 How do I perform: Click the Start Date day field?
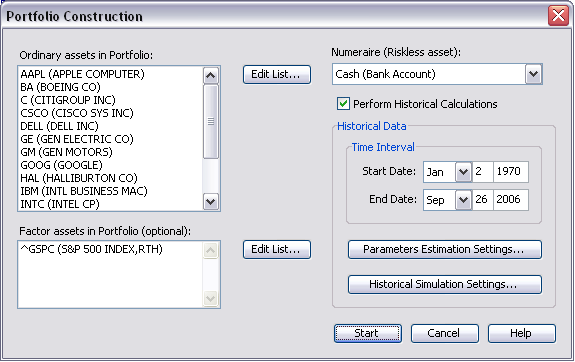(483, 172)
